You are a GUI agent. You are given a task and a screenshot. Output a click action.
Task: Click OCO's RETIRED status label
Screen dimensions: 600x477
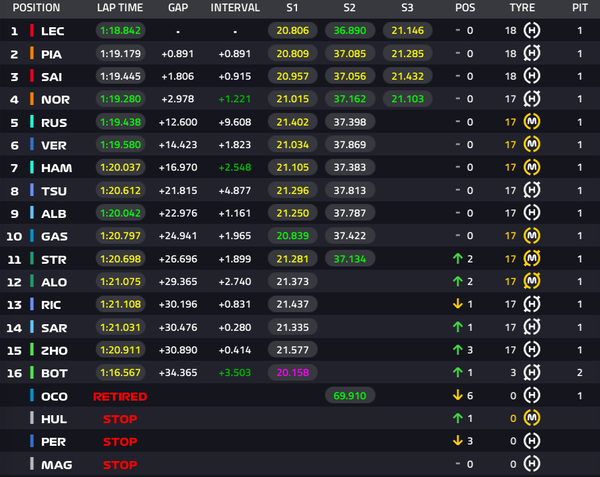click(x=120, y=397)
